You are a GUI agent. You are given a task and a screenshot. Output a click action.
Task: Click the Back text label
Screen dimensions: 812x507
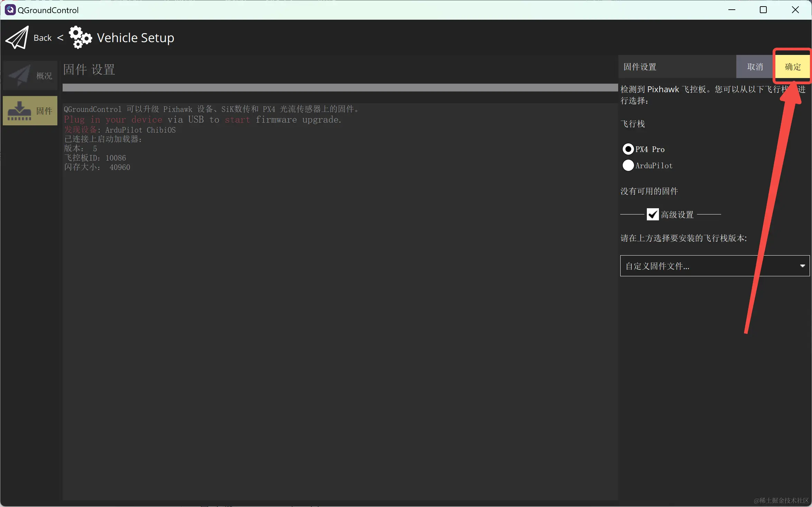click(43, 38)
